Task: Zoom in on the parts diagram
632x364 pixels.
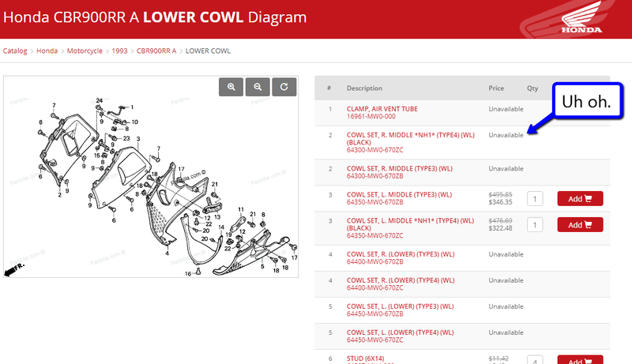Action: click(x=231, y=87)
